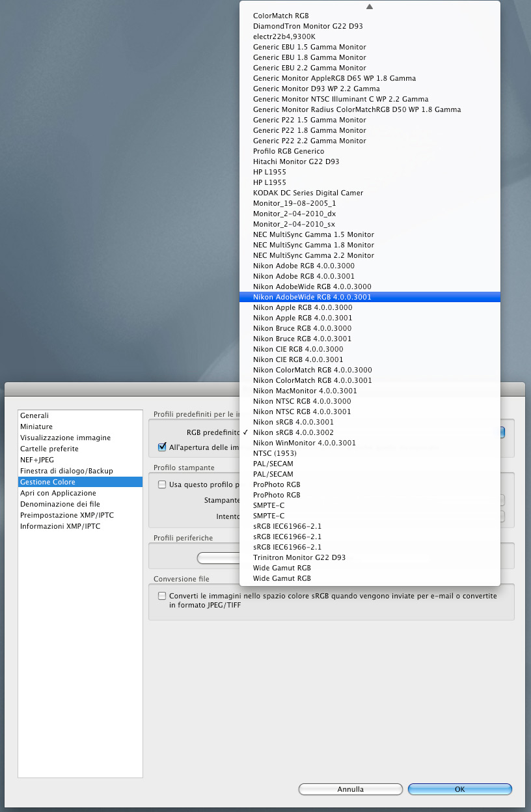This screenshot has height=812, width=531.
Task: Choose Hitachi Monitor G22 D93
Action: (370, 161)
